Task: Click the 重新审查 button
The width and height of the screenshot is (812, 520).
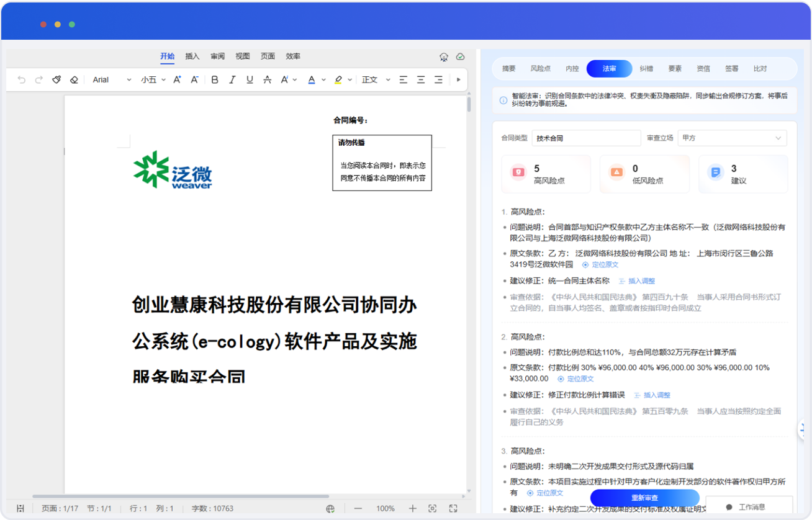Action: click(x=644, y=498)
